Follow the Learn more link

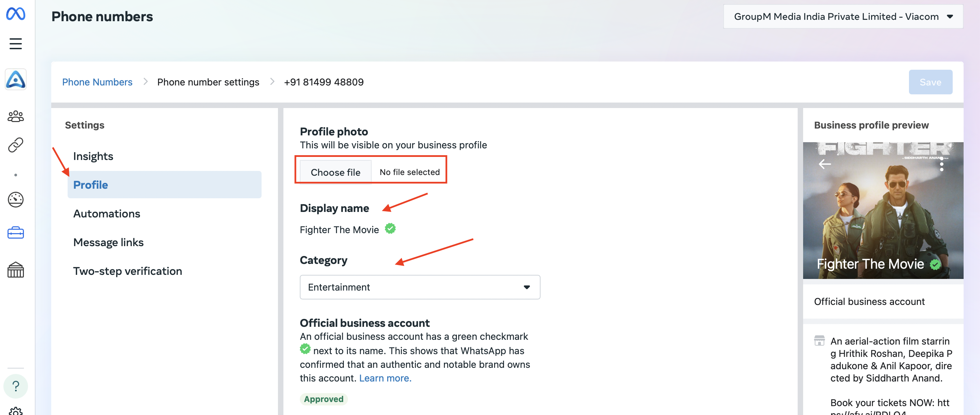385,378
